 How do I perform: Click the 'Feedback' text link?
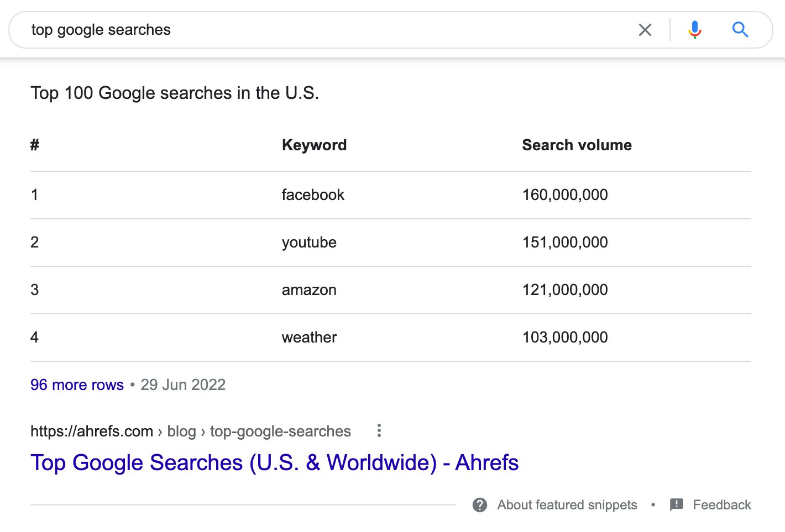722,504
